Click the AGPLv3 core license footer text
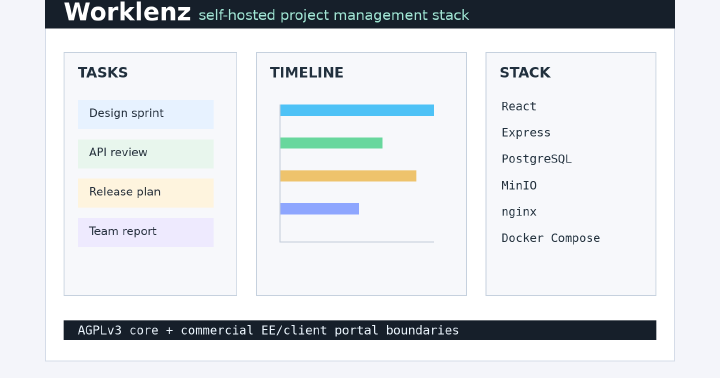The width and height of the screenshot is (720, 378). [x=268, y=330]
